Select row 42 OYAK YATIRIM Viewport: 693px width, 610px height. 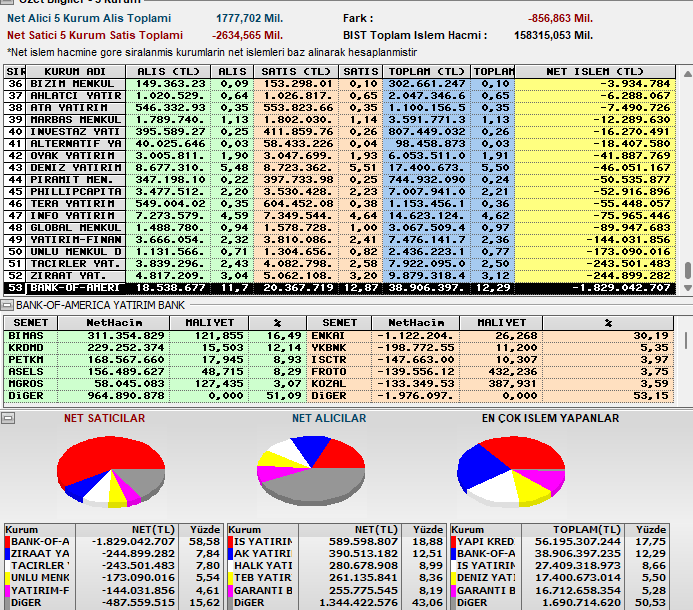[339, 156]
